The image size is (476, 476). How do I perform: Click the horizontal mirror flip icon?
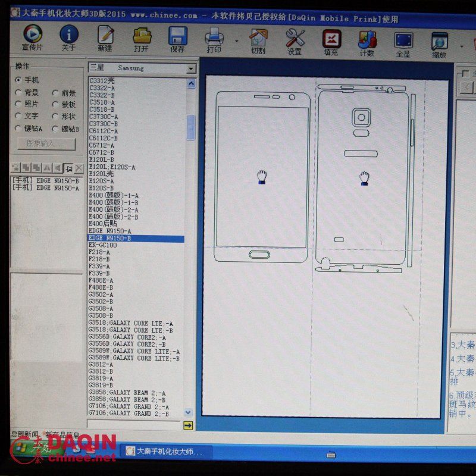(x=48, y=168)
